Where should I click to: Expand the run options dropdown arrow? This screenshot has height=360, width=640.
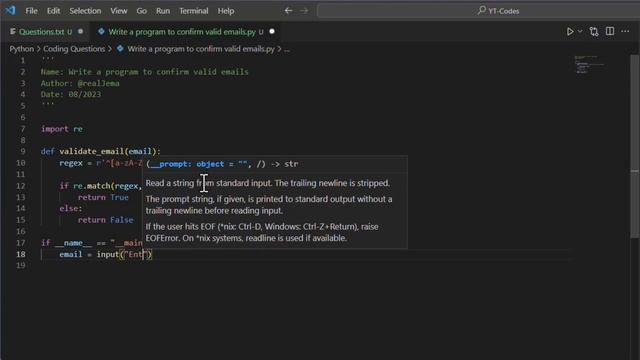(580, 31)
